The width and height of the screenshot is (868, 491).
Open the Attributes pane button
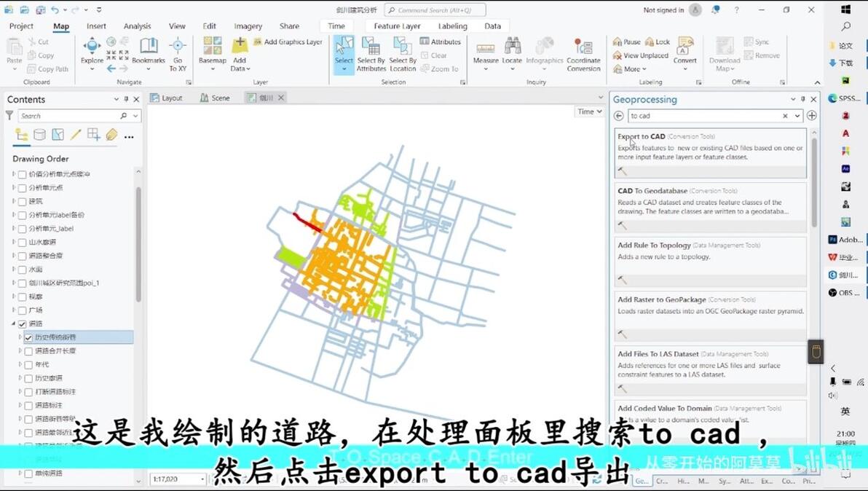(440, 42)
